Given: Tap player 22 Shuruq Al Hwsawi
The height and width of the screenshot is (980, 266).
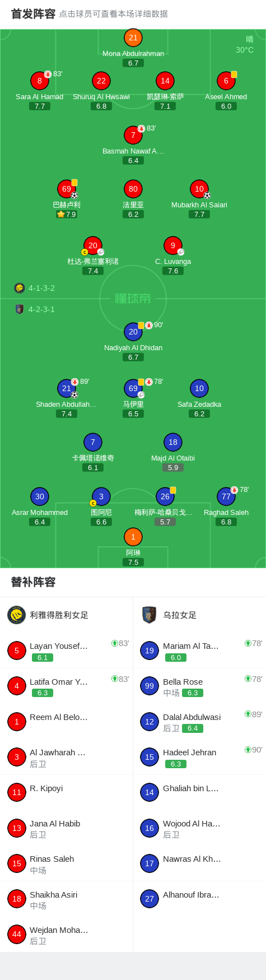Looking at the screenshot, I should coord(101,81).
